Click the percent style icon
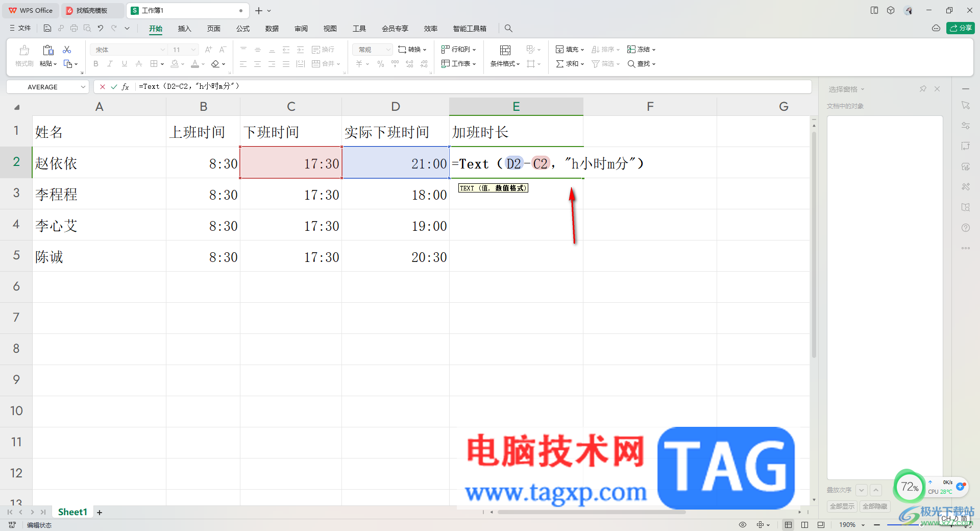 tap(381, 64)
